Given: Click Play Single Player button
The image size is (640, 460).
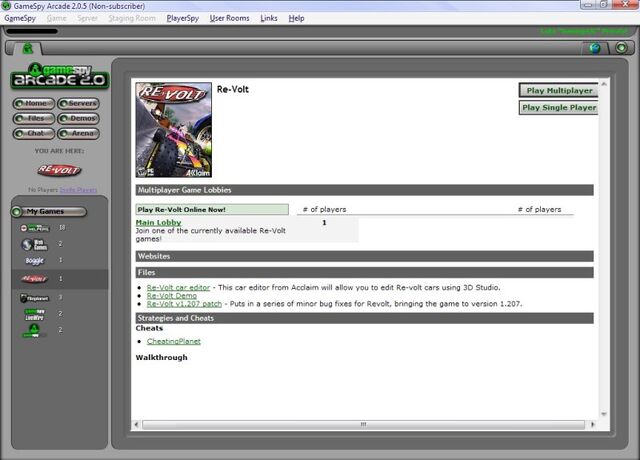Looking at the screenshot, I should (558, 108).
